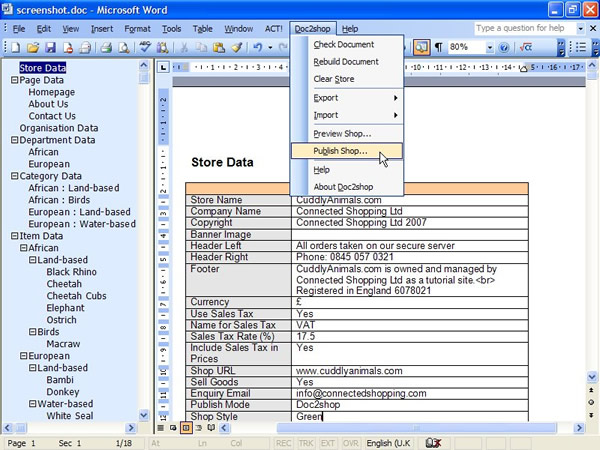Paste from clipboard icon
The width and height of the screenshot is (600, 450).
click(x=218, y=47)
